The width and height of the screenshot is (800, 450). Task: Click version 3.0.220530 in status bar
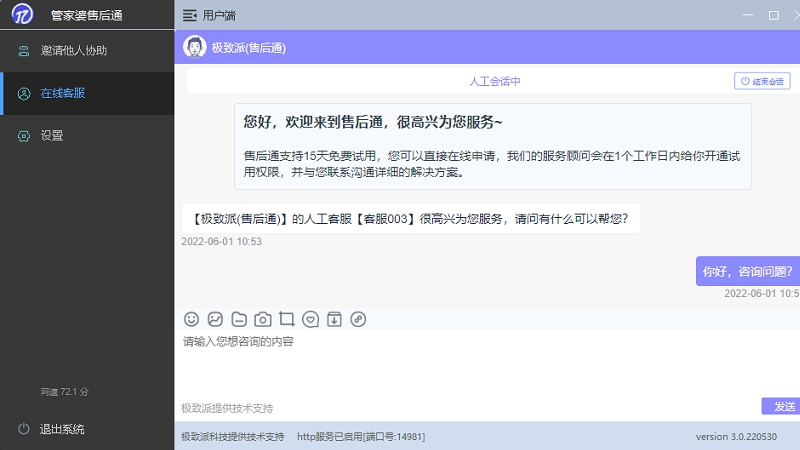736,437
